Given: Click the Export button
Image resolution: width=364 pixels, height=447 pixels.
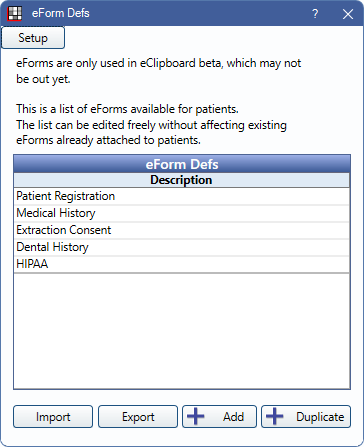Looking at the screenshot, I should pos(138,417).
